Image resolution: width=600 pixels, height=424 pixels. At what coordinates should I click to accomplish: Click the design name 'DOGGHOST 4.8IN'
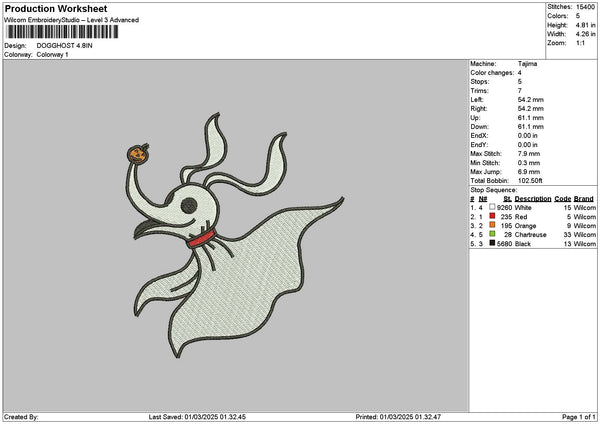pos(64,46)
